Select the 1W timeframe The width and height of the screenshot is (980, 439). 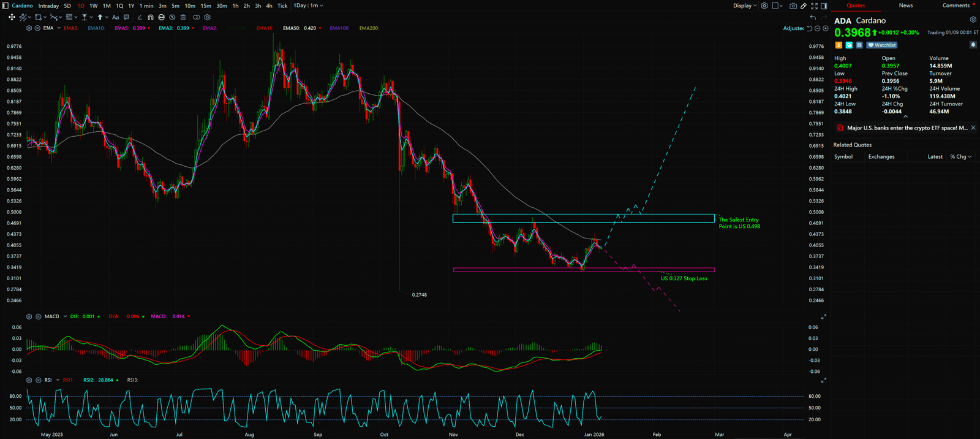(x=93, y=6)
